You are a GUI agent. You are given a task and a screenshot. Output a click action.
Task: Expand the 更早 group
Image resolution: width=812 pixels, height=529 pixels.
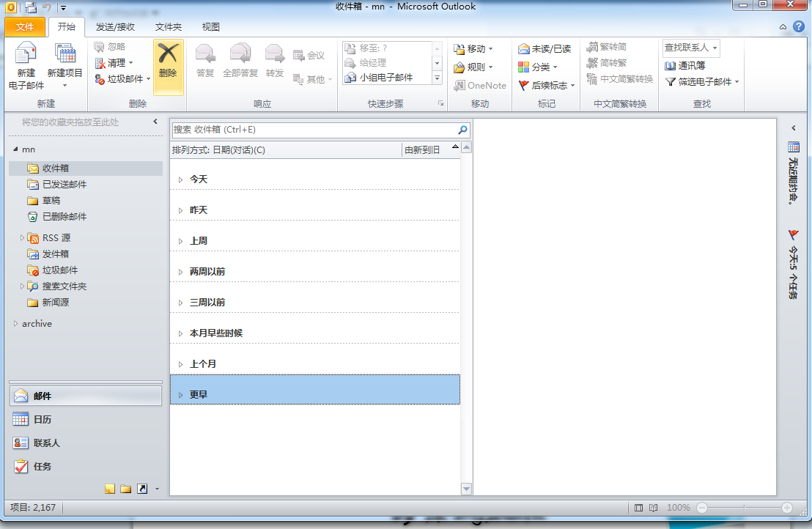click(x=181, y=395)
